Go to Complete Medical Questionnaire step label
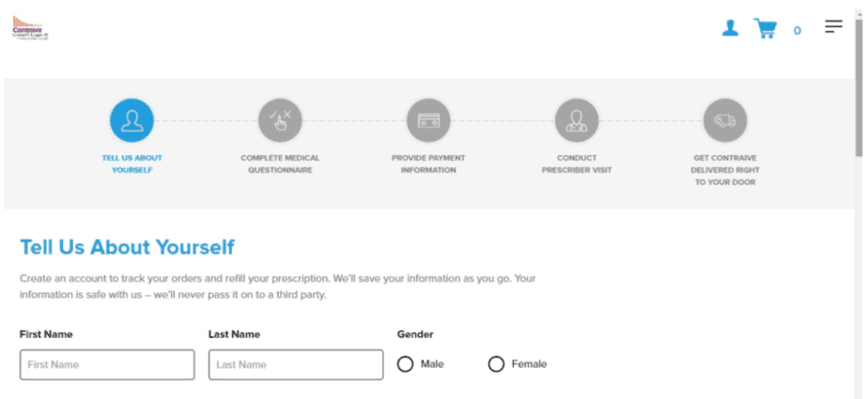This screenshot has width=868, height=399. pos(280,163)
